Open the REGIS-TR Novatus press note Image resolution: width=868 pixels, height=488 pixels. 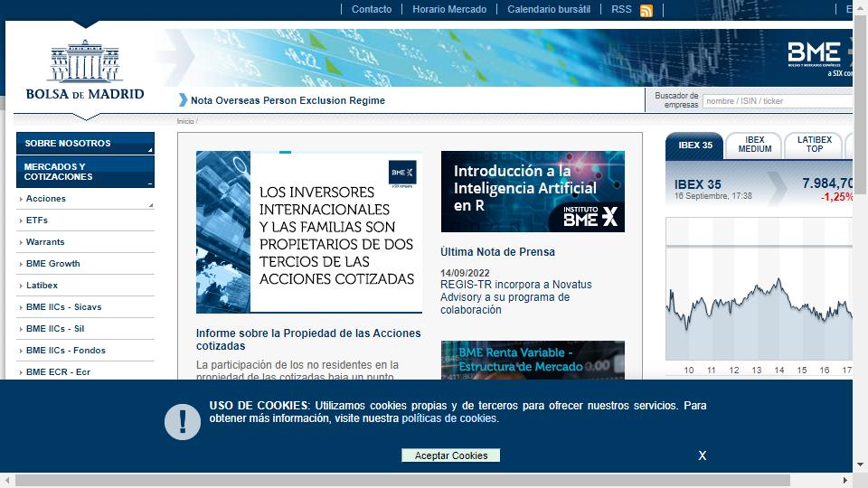pos(516,297)
